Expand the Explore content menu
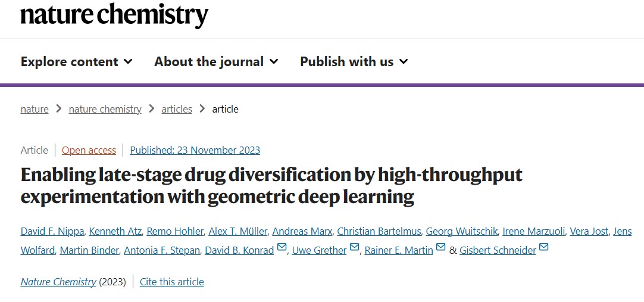 pos(77,61)
